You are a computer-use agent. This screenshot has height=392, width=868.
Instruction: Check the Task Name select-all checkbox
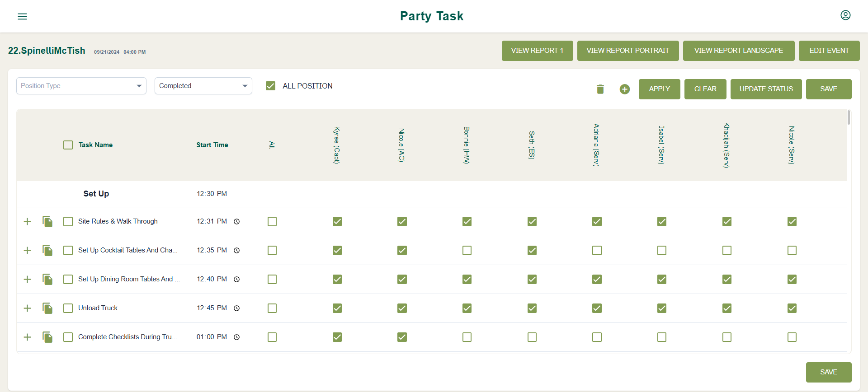[68, 145]
